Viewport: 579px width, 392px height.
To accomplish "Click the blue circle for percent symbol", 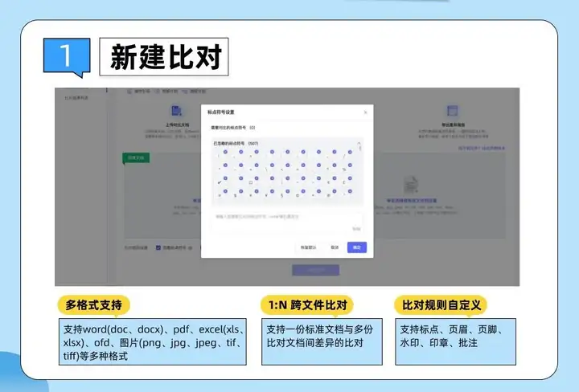I will [350, 165].
